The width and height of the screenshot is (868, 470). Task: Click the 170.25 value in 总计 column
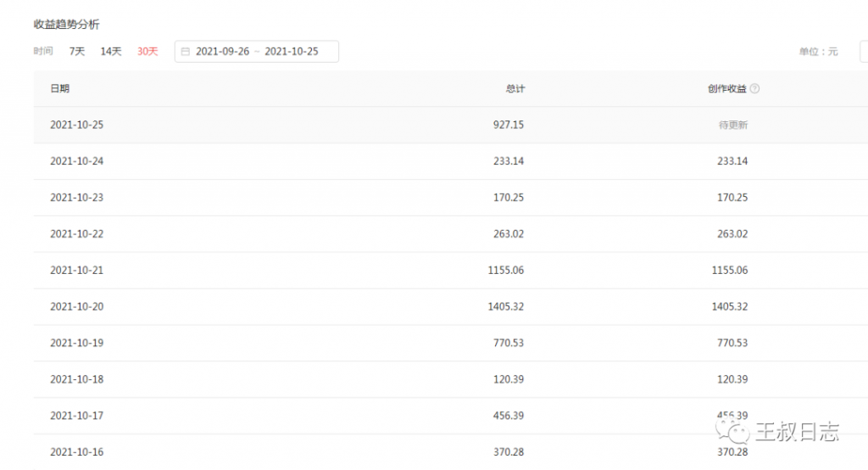[509, 198]
